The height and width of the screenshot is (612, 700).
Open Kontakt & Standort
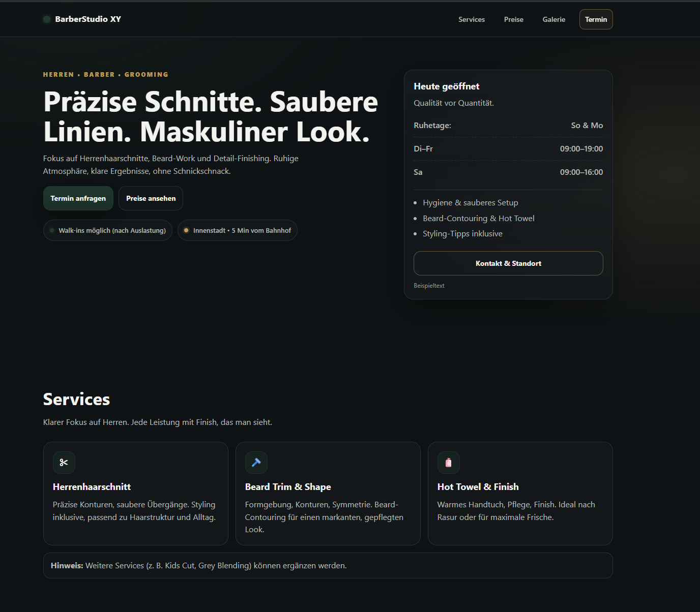tap(508, 263)
